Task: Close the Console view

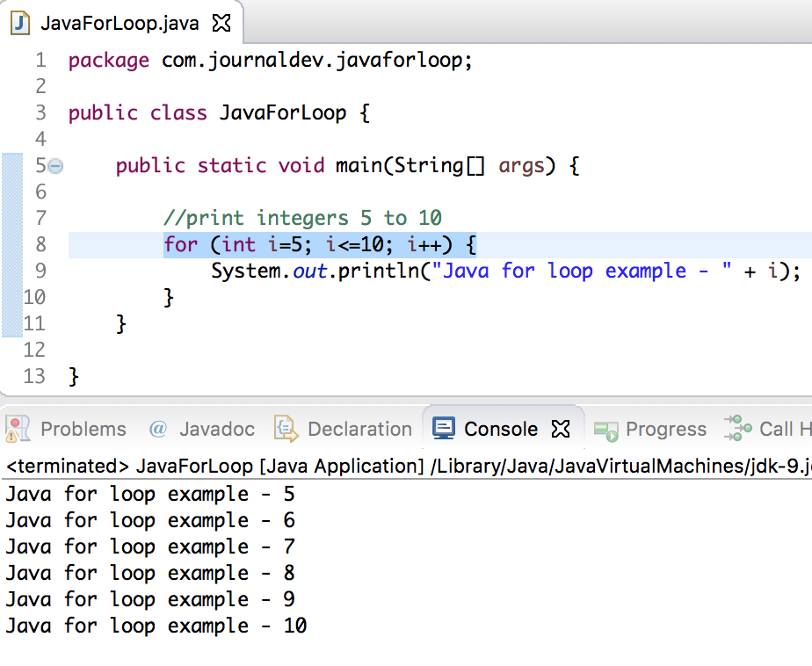Action: (x=561, y=429)
